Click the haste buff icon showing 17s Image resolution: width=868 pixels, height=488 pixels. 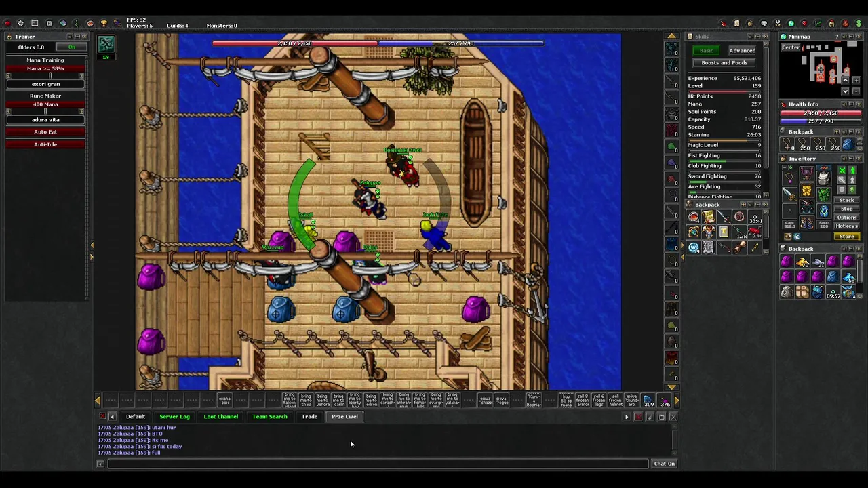coord(106,45)
